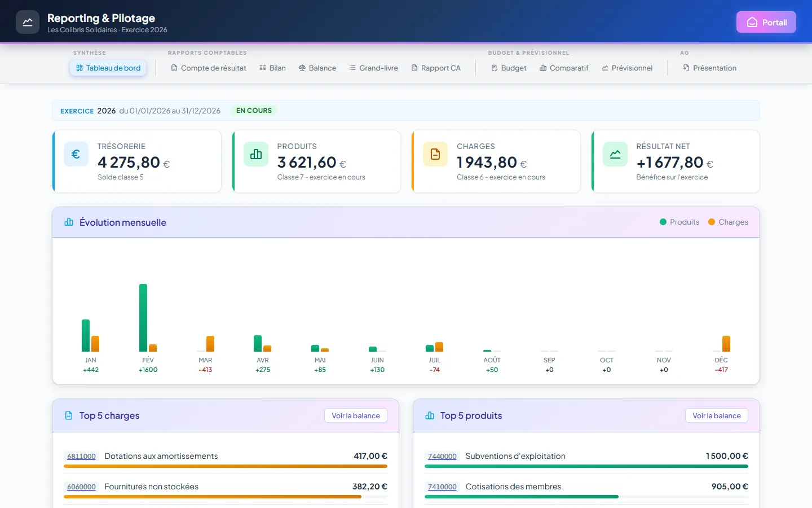Click the EN COURS status badge
The height and width of the screenshot is (508, 812).
pos(254,111)
